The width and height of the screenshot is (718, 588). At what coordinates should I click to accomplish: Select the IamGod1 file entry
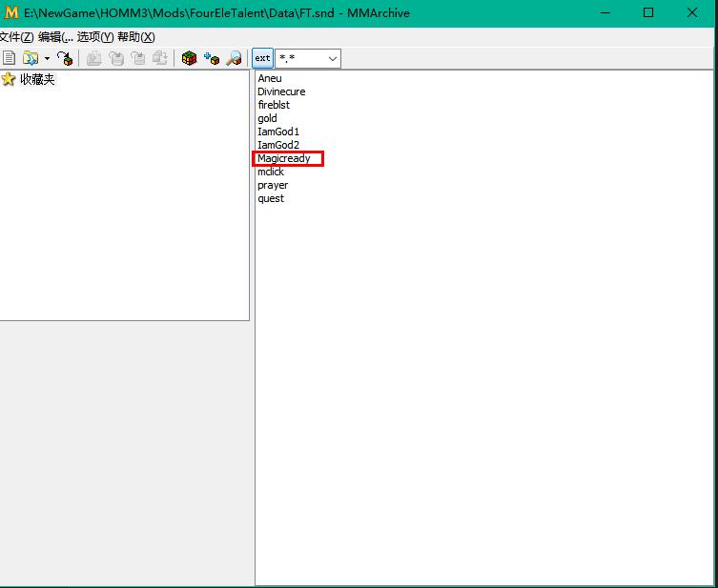(278, 132)
